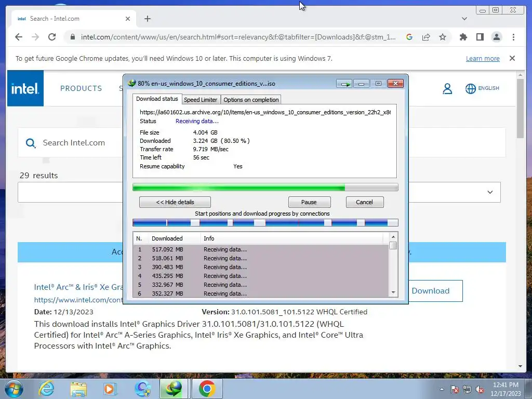The height and width of the screenshot is (399, 532).
Task: Click the Chrome back arrow
Action: (19, 37)
